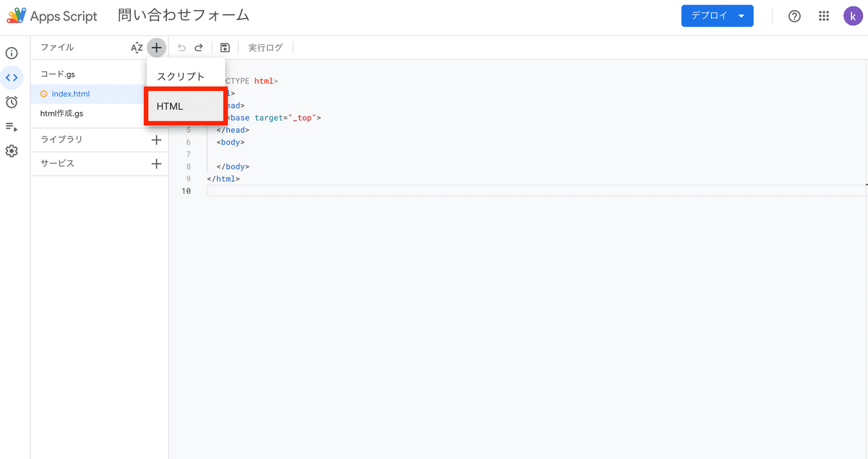The image size is (868, 459).
Task: Open the 実行ログ execution log
Action: point(265,48)
